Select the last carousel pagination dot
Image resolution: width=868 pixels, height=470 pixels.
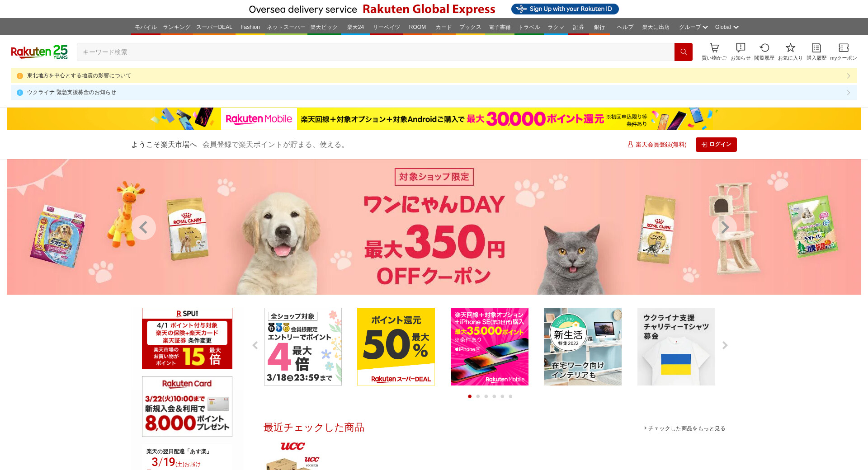pos(510,396)
